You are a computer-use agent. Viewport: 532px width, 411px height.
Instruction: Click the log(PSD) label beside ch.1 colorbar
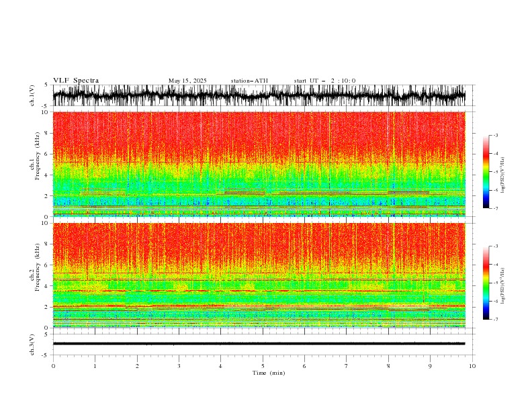[503, 175]
